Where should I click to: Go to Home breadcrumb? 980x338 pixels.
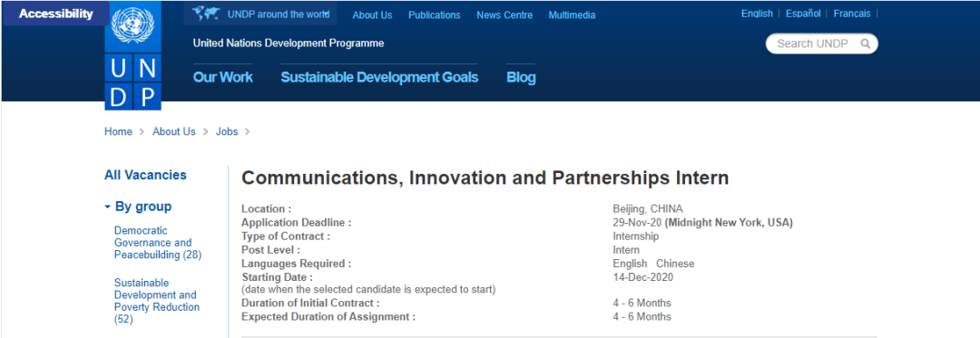point(118,131)
